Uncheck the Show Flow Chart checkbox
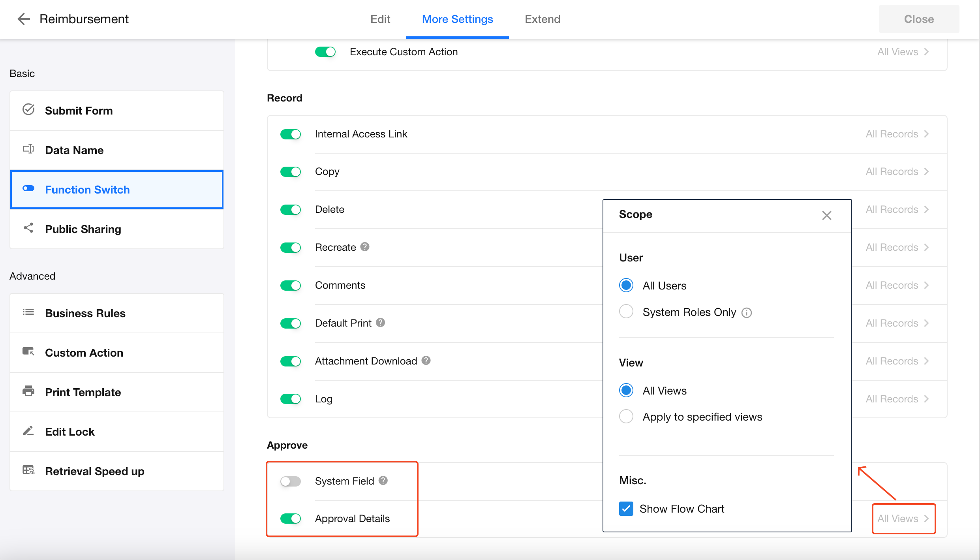This screenshot has width=980, height=560. pos(626,509)
